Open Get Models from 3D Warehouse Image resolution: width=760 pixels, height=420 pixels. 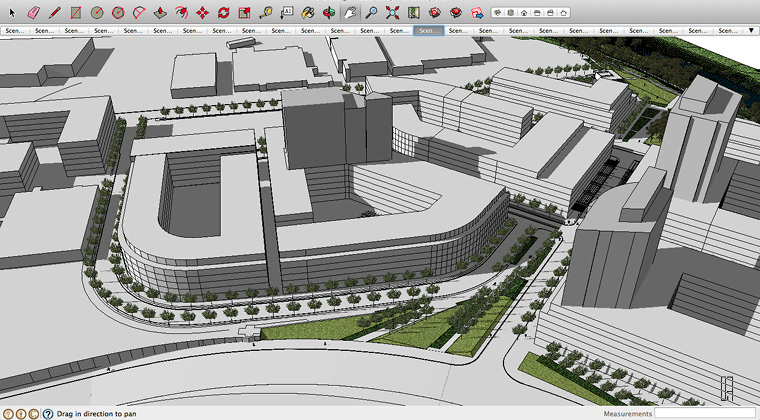[435, 13]
